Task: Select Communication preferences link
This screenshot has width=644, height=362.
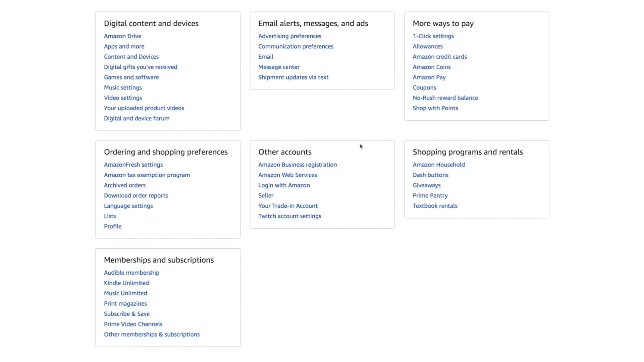Action: point(296,46)
